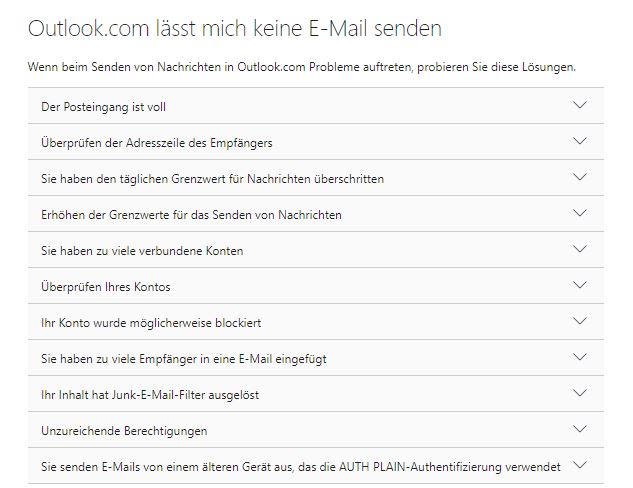Viewport: 633px width, 488px height.
Task: Click chevron for 'täglichen Grenzwert für Nachrichten überschritten'
Action: (580, 176)
